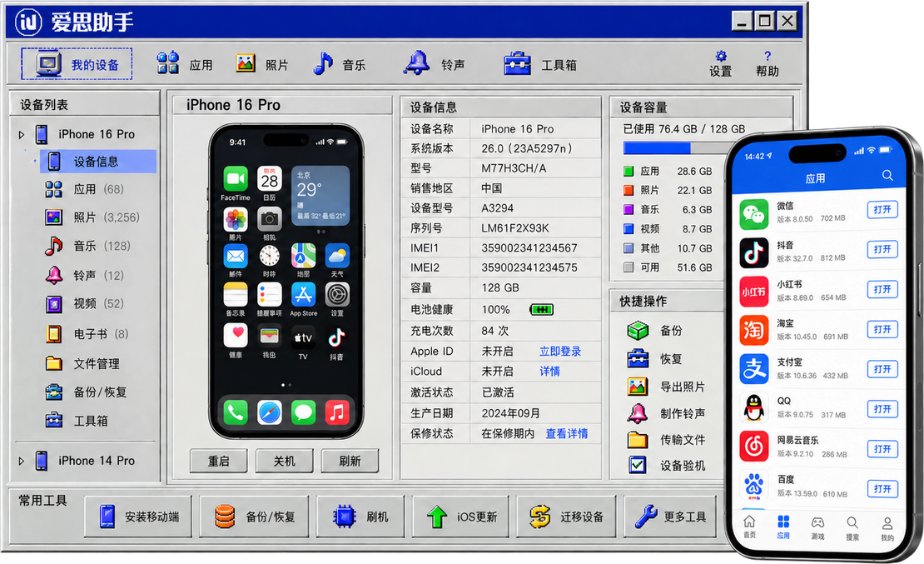The height and width of the screenshot is (564, 924).
Task: Click the iOS更新 tool button
Action: [x=460, y=517]
